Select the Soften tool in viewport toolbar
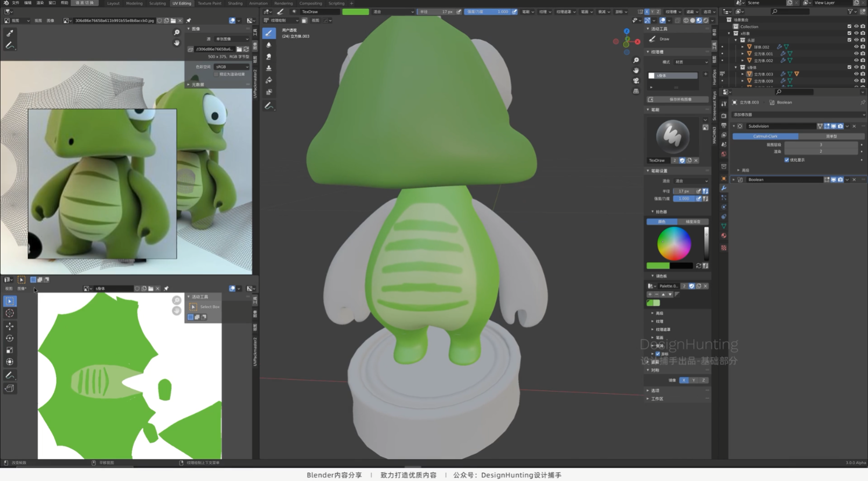Image resolution: width=868 pixels, height=481 pixels. pos(269,45)
